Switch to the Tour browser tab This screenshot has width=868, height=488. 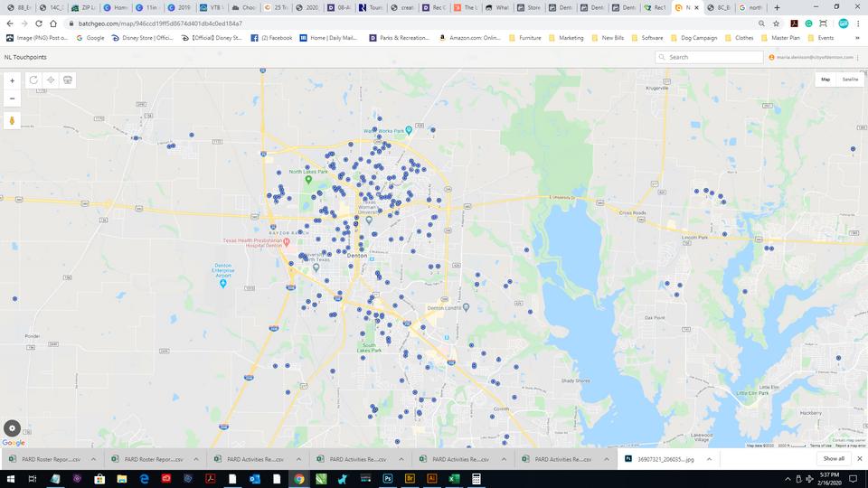[x=372, y=8]
